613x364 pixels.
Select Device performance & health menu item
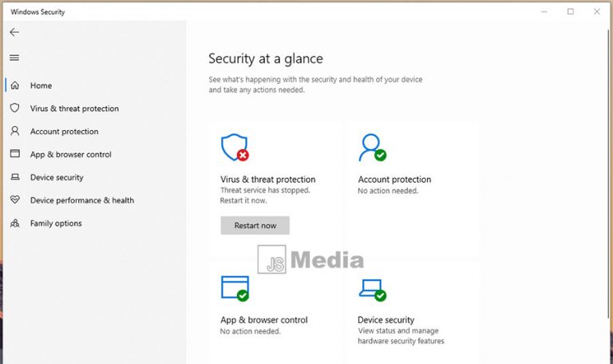[x=82, y=200]
